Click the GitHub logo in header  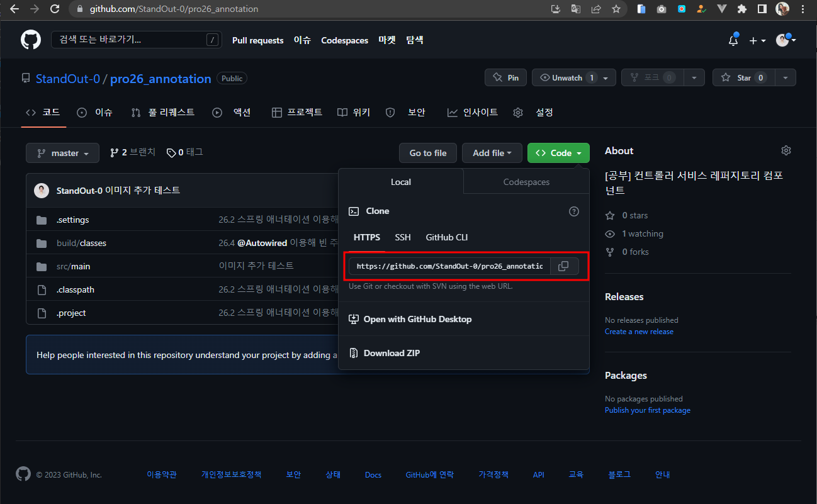pyautogui.click(x=31, y=40)
